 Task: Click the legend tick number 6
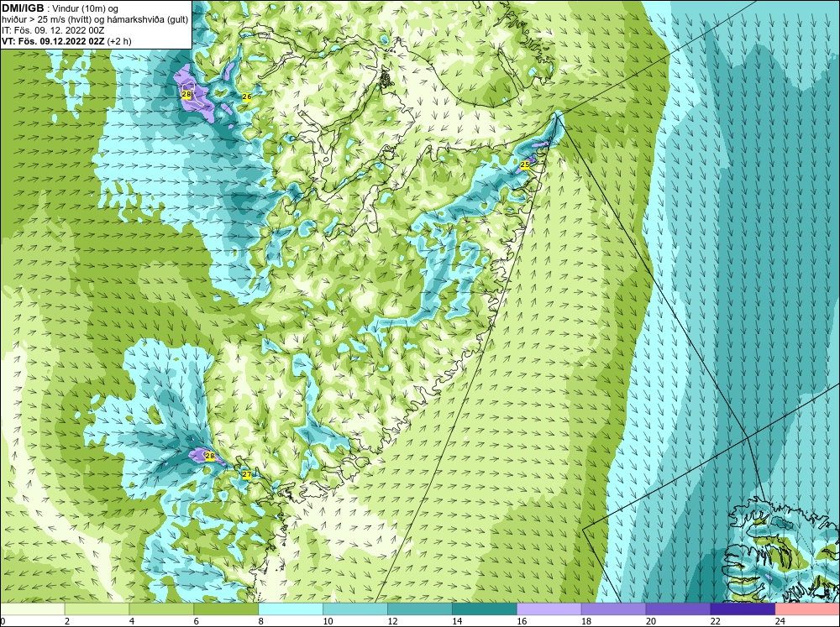coord(197,621)
